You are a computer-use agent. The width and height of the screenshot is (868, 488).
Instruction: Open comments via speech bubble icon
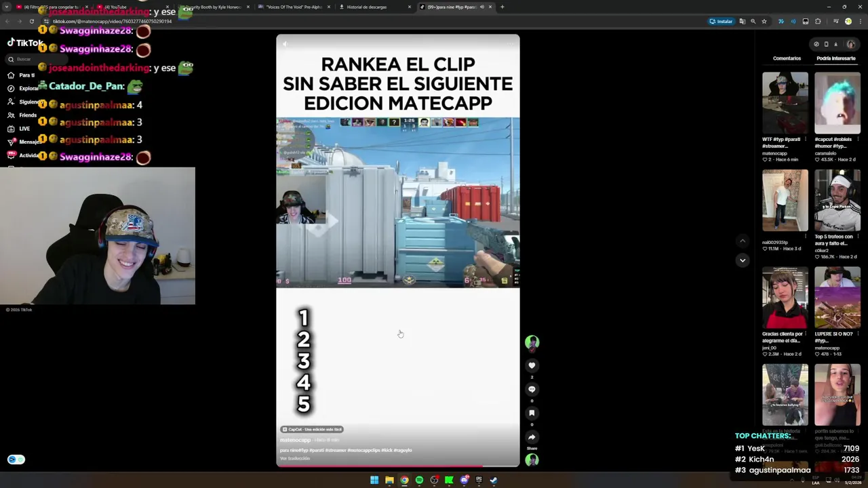coord(532,389)
